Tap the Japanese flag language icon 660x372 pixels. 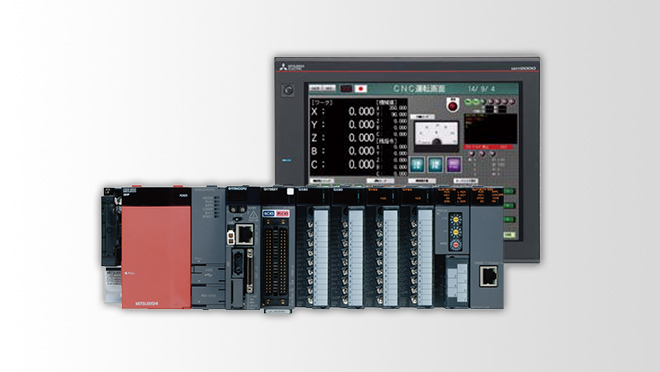tap(361, 89)
